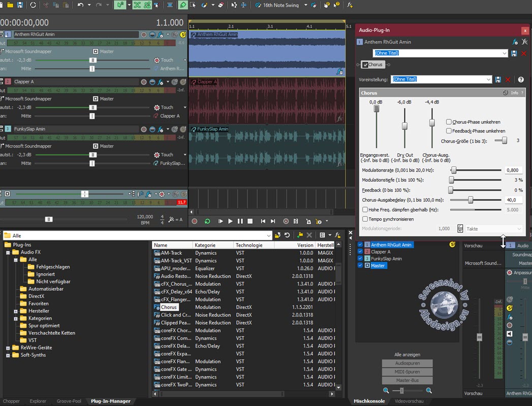Screen dimensions: 532x406
Task: Click the Alle anzeigen button
Action: (407, 354)
